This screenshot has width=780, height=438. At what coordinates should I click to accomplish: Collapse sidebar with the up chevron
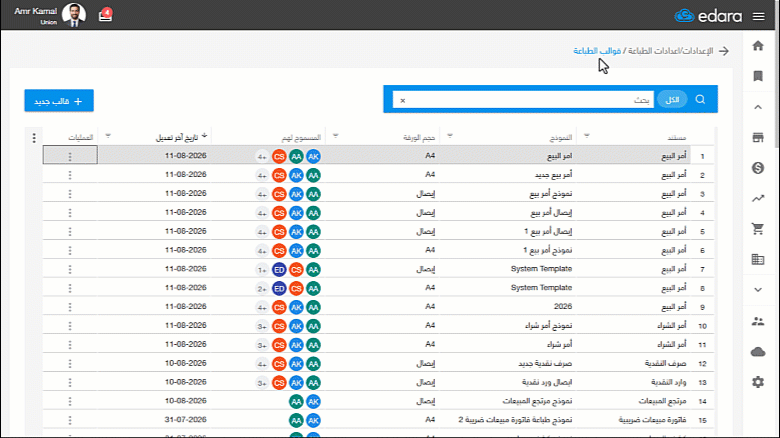pyautogui.click(x=758, y=107)
